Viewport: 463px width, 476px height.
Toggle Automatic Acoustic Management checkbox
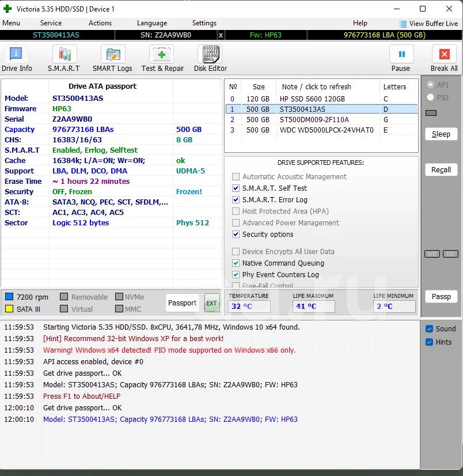click(x=236, y=177)
